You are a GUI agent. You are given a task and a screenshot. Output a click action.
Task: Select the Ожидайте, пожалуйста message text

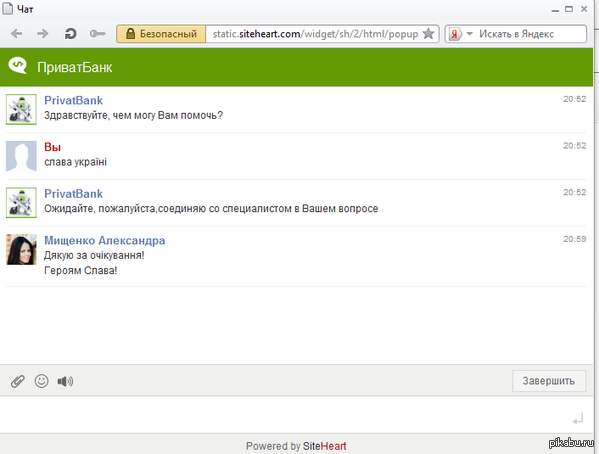click(x=211, y=209)
